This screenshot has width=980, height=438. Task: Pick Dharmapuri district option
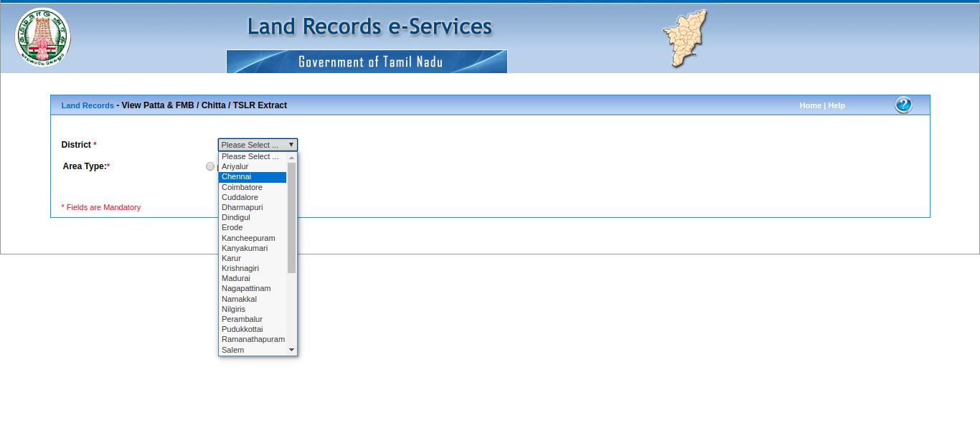253,207
